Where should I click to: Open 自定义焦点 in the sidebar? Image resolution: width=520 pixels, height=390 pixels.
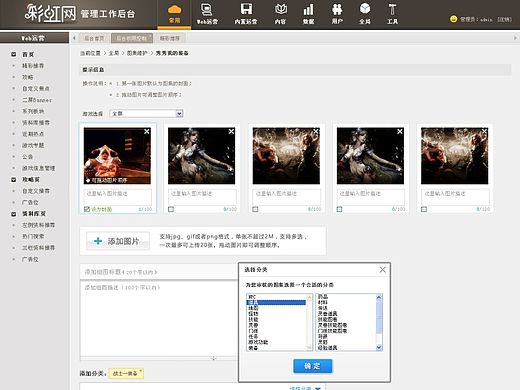pos(36,88)
